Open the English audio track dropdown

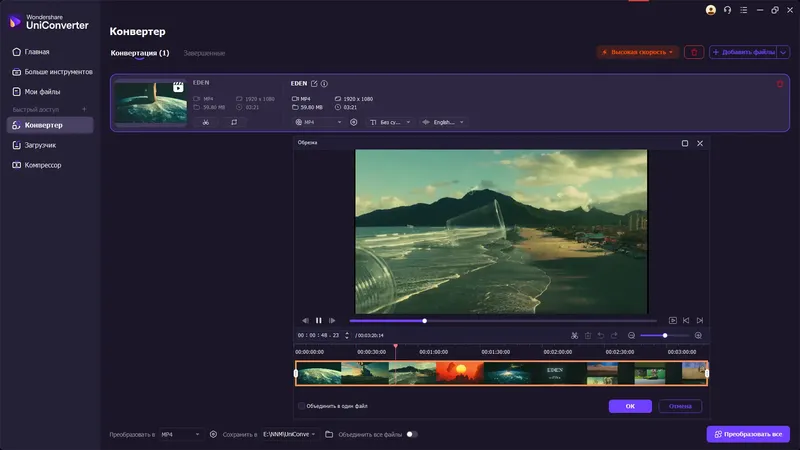coord(443,122)
